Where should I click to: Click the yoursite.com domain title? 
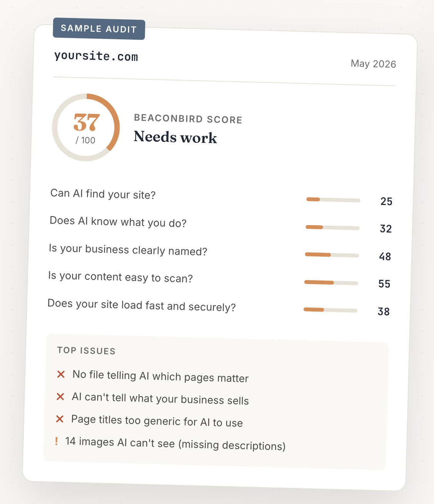pyautogui.click(x=96, y=56)
